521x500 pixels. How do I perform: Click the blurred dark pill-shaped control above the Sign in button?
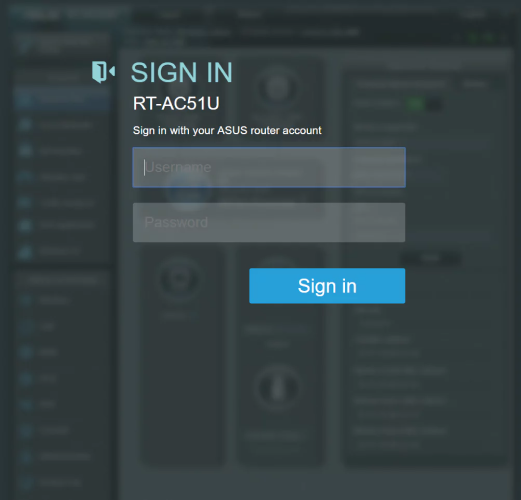(x=431, y=258)
